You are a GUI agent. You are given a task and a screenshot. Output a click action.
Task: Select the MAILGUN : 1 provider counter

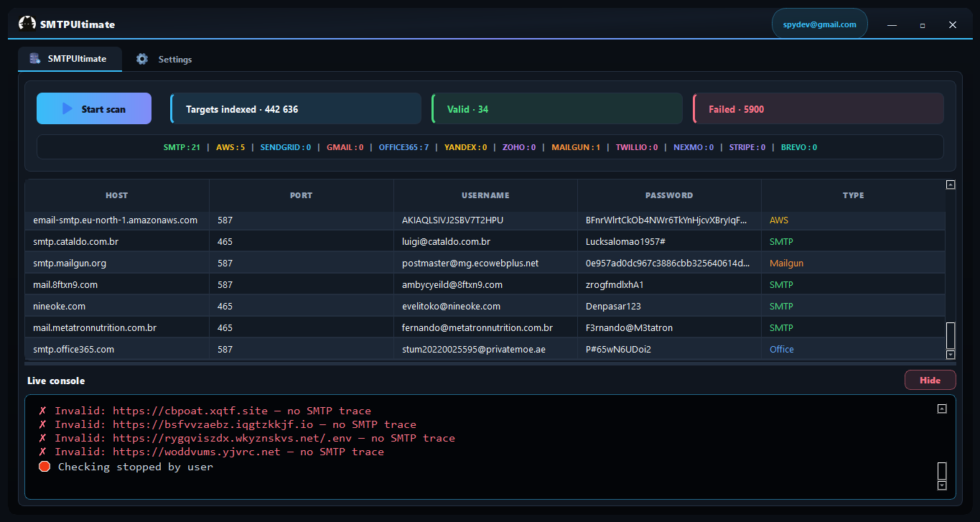pos(577,147)
